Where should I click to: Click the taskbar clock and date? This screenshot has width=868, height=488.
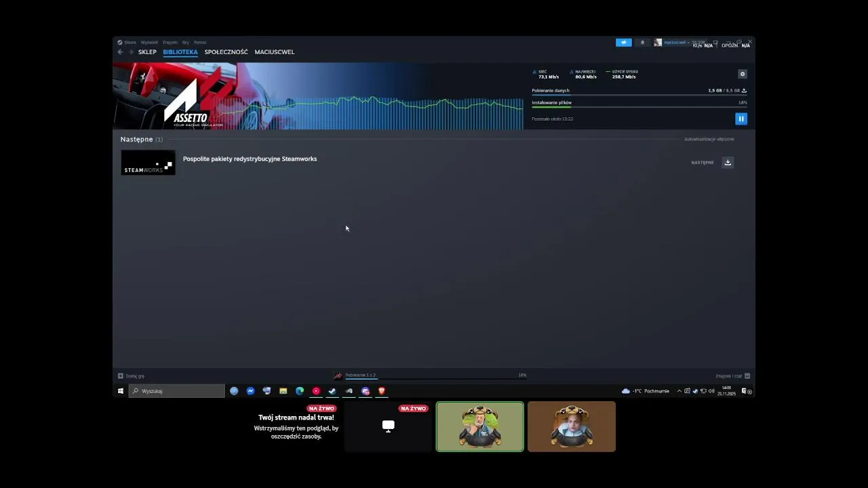pyautogui.click(x=727, y=391)
